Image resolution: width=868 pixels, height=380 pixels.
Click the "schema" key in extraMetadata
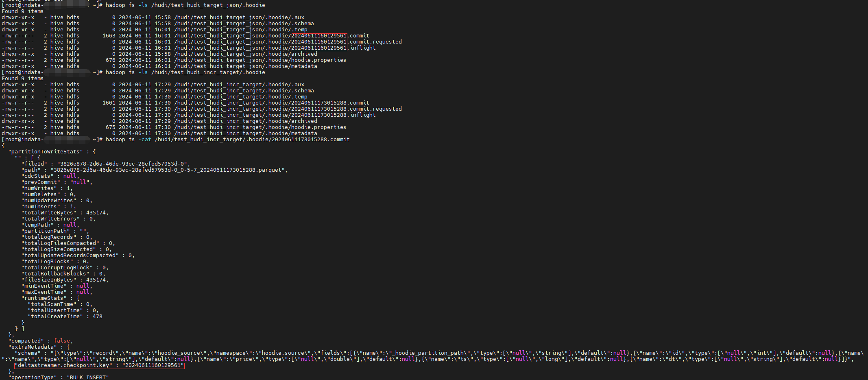click(28, 353)
